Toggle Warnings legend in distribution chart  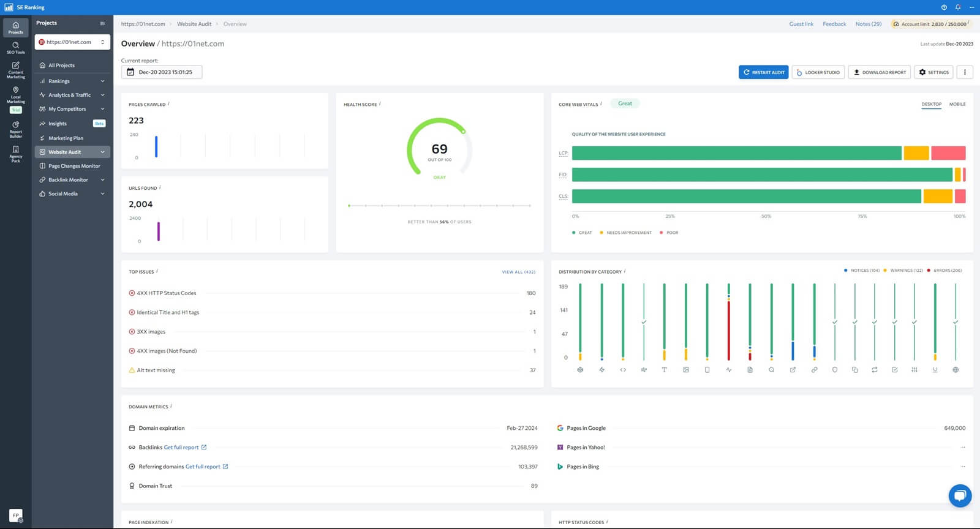point(903,270)
